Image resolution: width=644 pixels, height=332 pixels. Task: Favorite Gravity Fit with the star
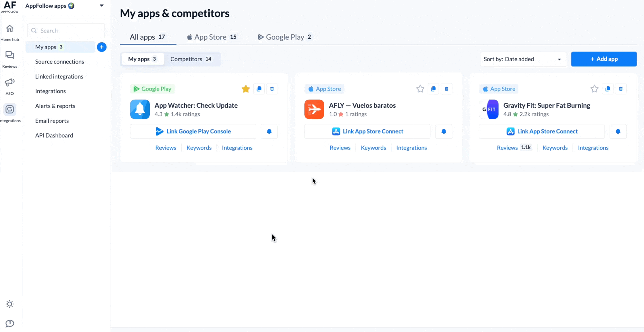point(594,89)
